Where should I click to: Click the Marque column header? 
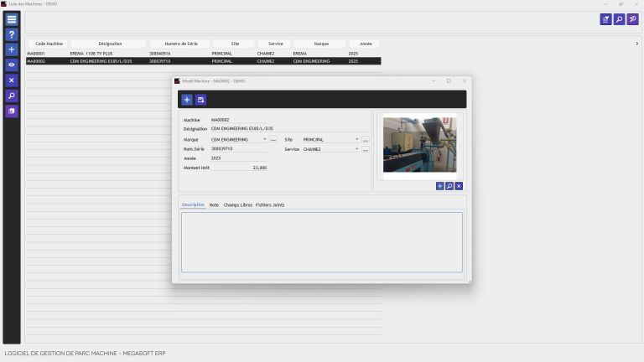click(321, 44)
